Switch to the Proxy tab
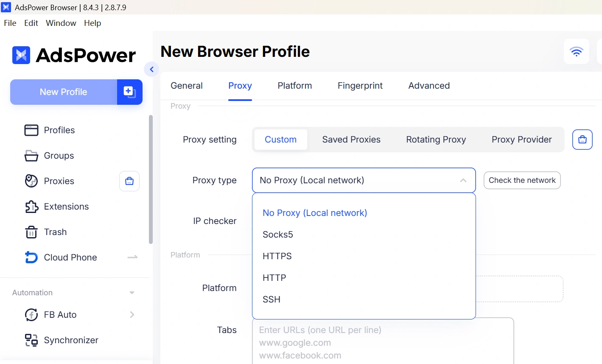The height and width of the screenshot is (364, 602). tap(240, 86)
